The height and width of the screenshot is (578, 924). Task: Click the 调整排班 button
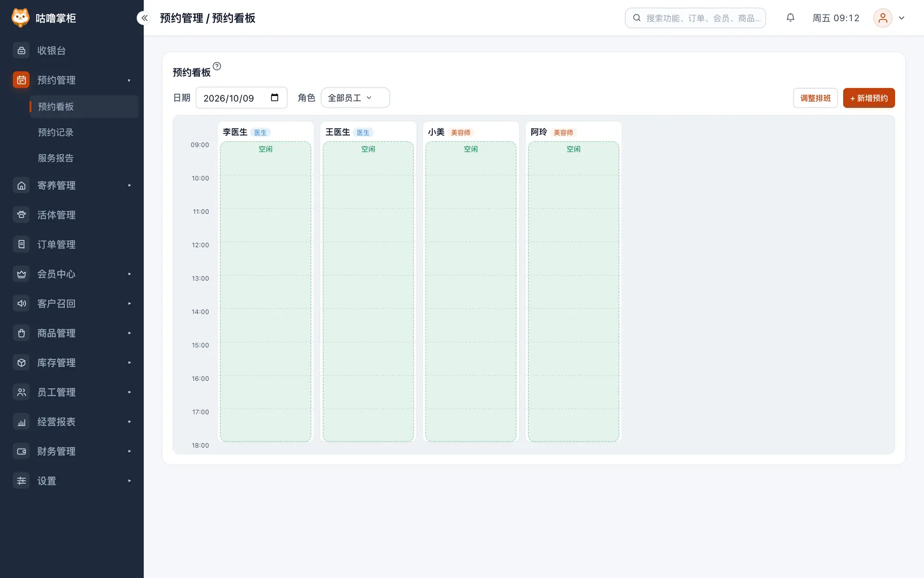click(815, 98)
